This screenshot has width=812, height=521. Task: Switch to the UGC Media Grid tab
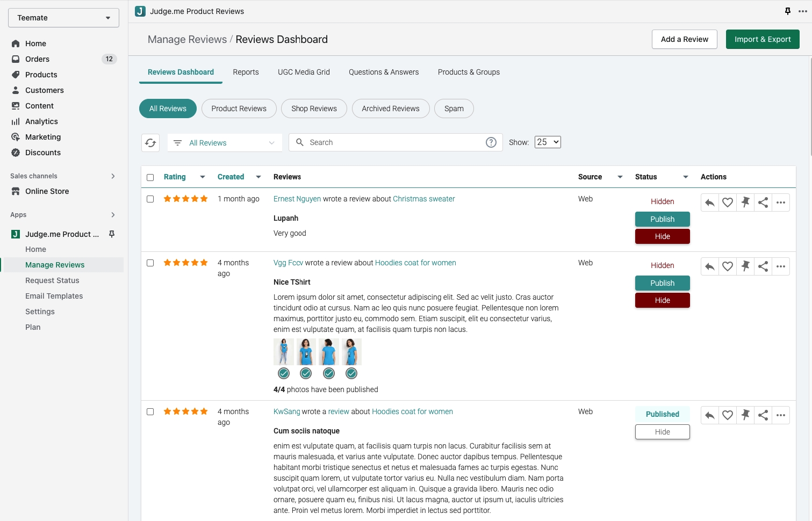[304, 72]
